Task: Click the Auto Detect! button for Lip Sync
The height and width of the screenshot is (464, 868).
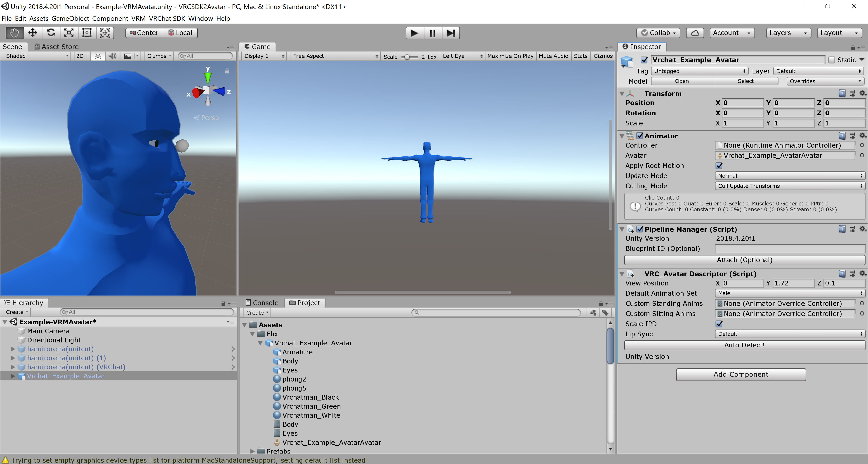Action: (745, 345)
